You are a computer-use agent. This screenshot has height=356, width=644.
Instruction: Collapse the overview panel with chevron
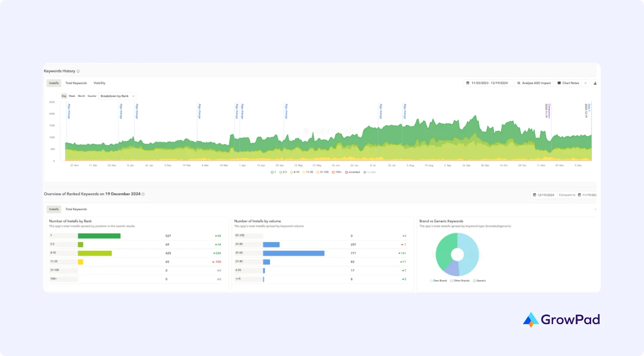[x=595, y=209]
